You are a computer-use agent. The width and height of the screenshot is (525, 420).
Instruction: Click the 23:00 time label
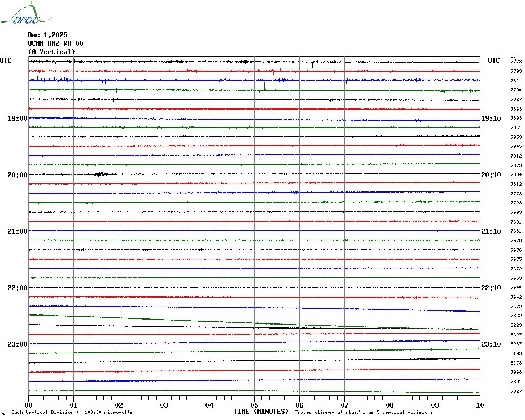(x=17, y=344)
